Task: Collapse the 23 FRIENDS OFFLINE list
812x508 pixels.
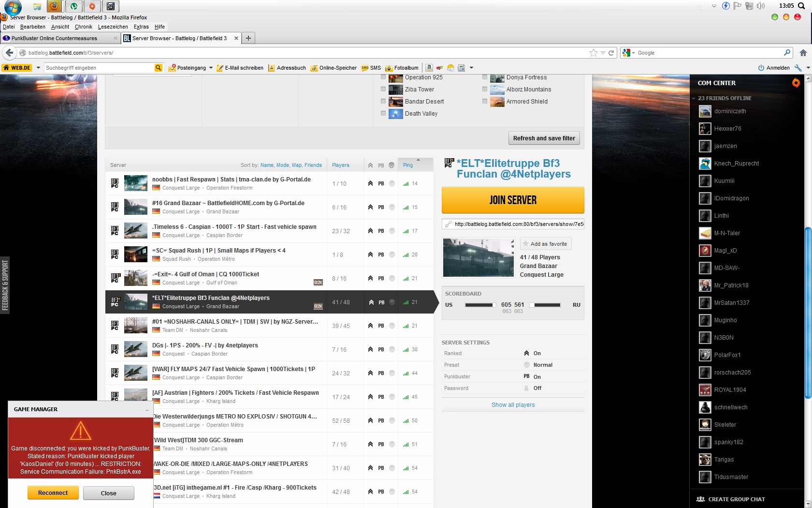Action: (694, 98)
